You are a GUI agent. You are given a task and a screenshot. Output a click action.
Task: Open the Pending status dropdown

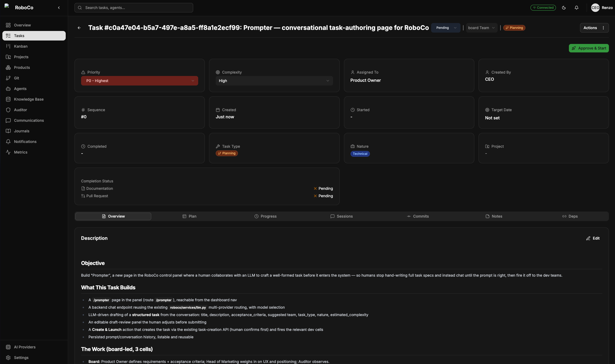[x=446, y=28]
